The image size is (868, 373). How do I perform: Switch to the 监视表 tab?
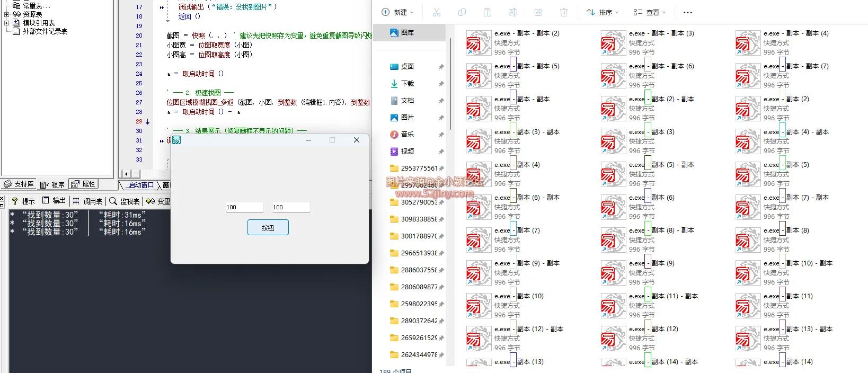(x=125, y=201)
